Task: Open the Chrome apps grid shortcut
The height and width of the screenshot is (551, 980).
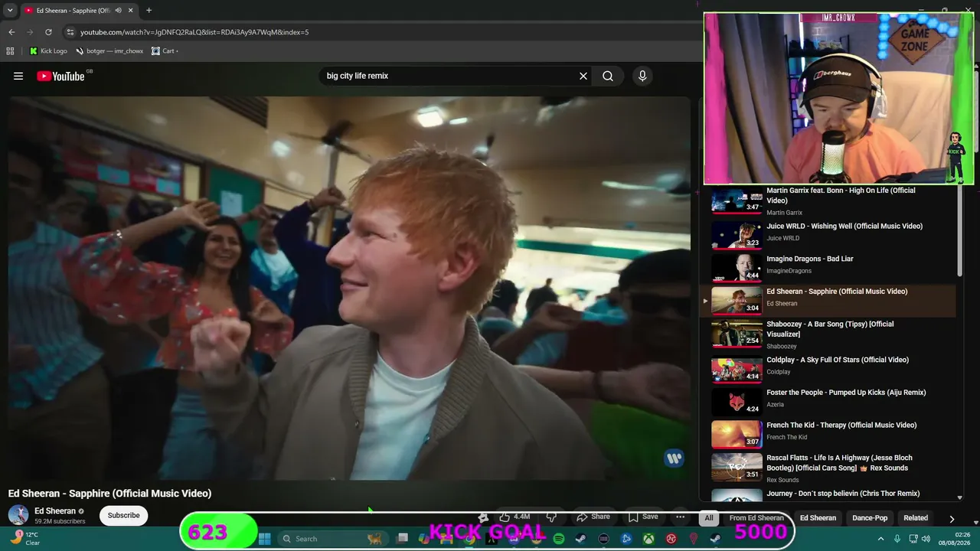Action: coord(10,51)
